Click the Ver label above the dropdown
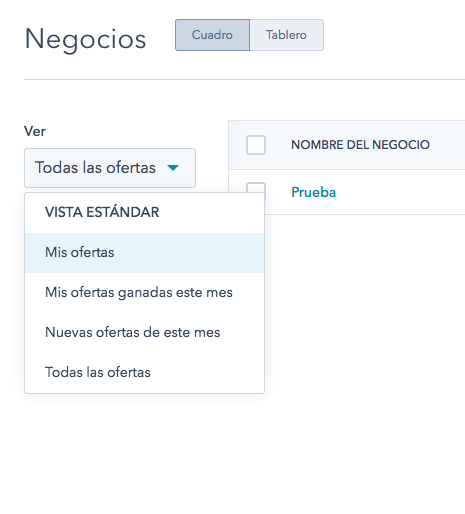The width and height of the screenshot is (465, 514). click(35, 131)
